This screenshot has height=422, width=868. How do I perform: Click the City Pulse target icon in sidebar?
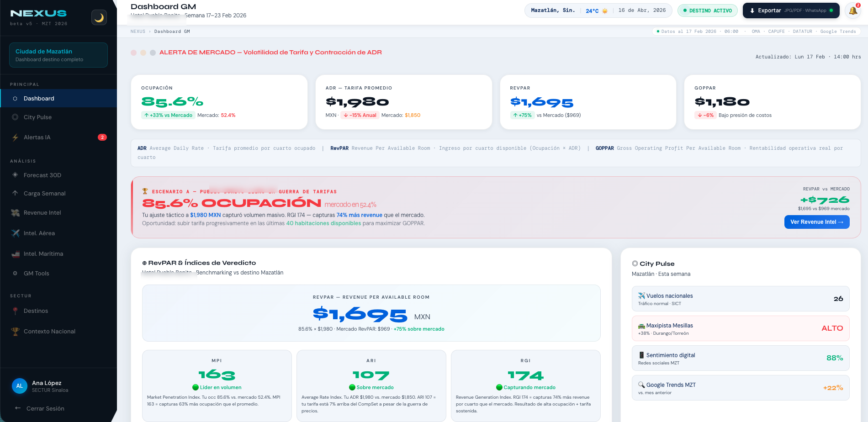pos(15,117)
